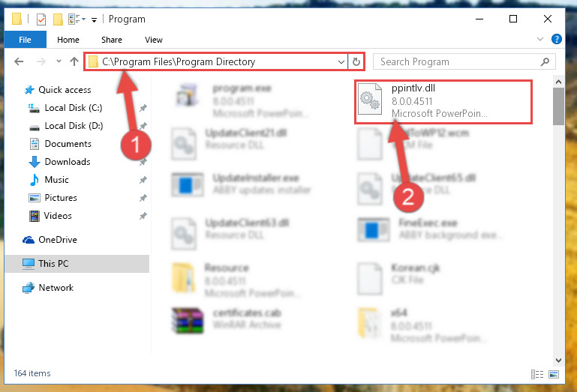This screenshot has height=392, width=577.
Task: Go back with the left arrow
Action: (x=19, y=61)
